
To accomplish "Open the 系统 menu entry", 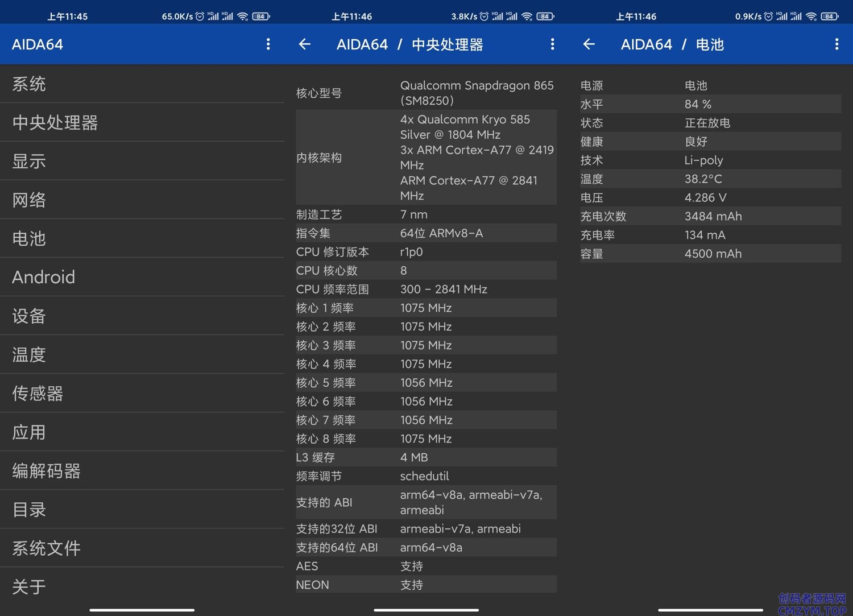I will click(x=142, y=84).
